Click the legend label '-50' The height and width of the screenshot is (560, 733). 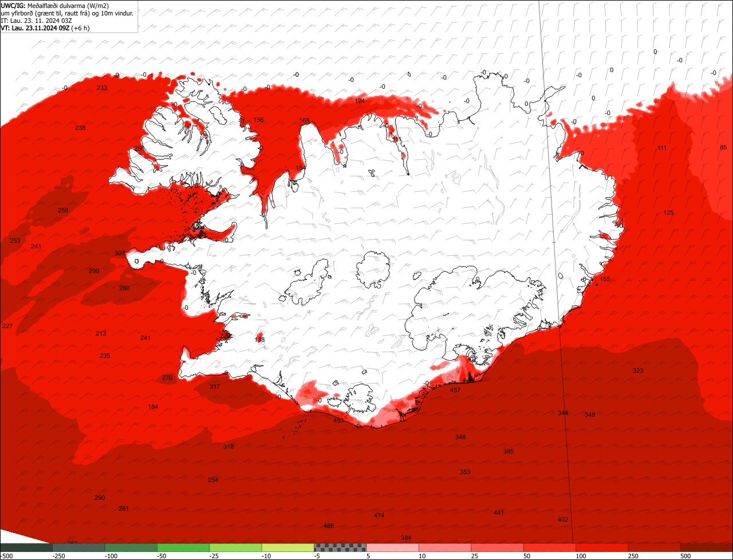tap(162, 556)
